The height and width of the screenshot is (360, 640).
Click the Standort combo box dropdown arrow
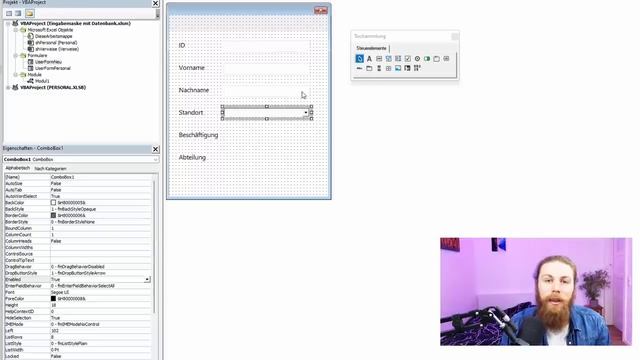[x=306, y=113]
